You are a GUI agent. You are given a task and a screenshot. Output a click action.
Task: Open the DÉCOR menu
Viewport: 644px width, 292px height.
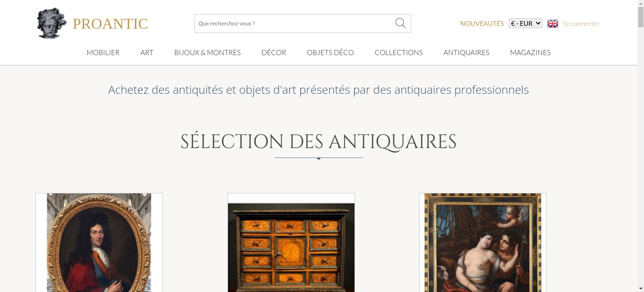click(274, 52)
